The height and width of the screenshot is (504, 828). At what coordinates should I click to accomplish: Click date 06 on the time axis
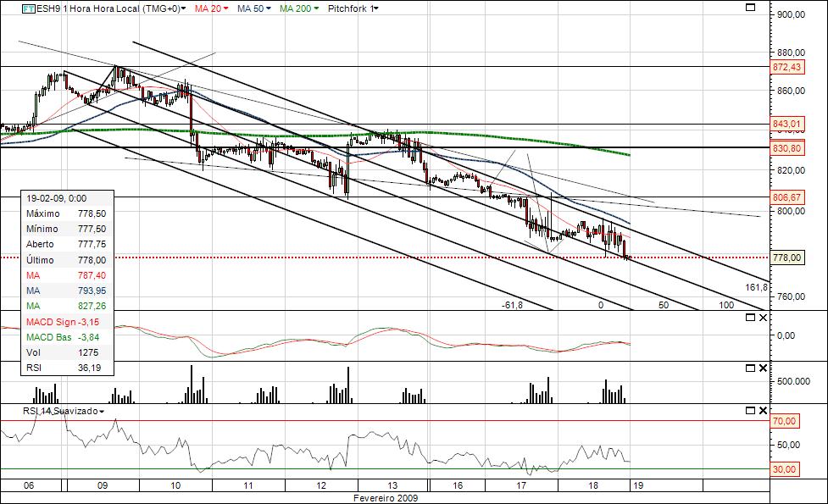(x=29, y=485)
